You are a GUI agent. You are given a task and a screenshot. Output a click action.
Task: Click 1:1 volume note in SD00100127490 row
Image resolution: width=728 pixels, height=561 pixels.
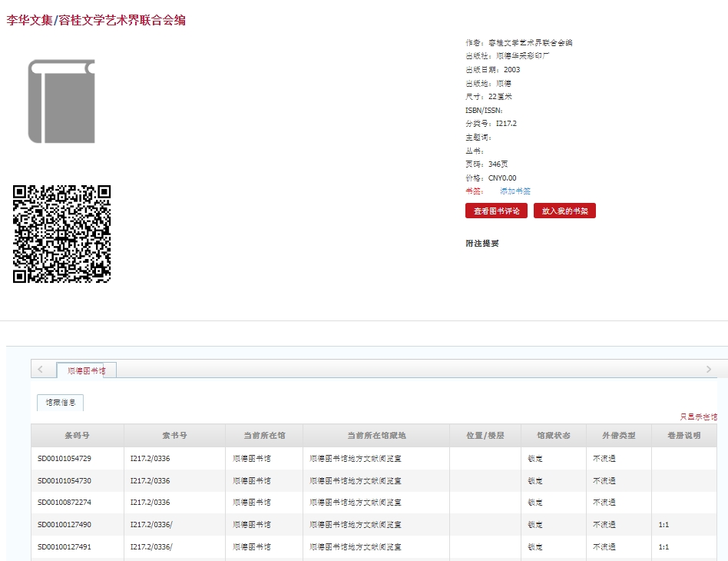[663, 525]
